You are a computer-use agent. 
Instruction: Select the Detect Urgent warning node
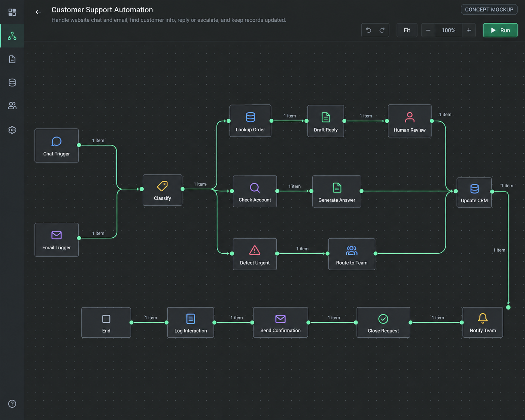pyautogui.click(x=255, y=254)
